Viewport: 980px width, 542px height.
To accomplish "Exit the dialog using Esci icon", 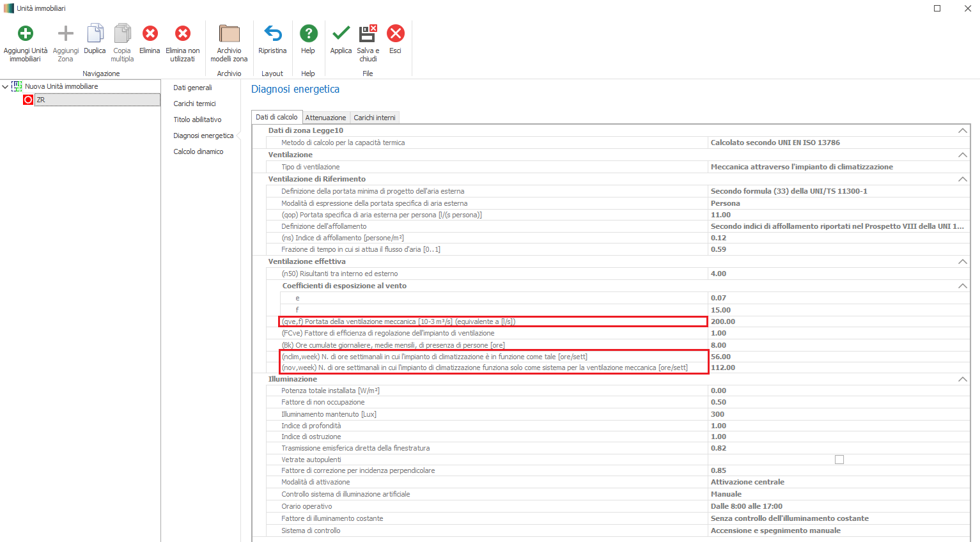I will [396, 34].
